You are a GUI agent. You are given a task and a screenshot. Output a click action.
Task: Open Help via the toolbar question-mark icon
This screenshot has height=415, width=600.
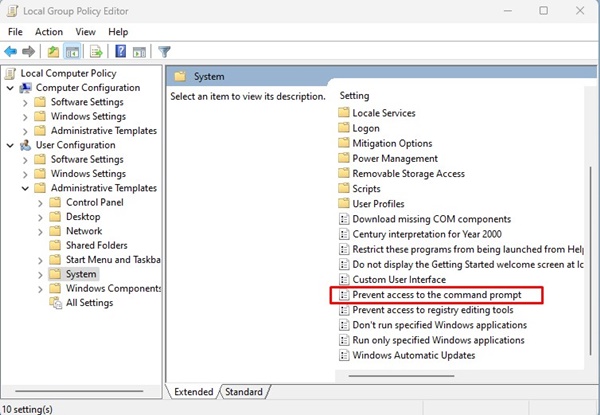(x=120, y=52)
